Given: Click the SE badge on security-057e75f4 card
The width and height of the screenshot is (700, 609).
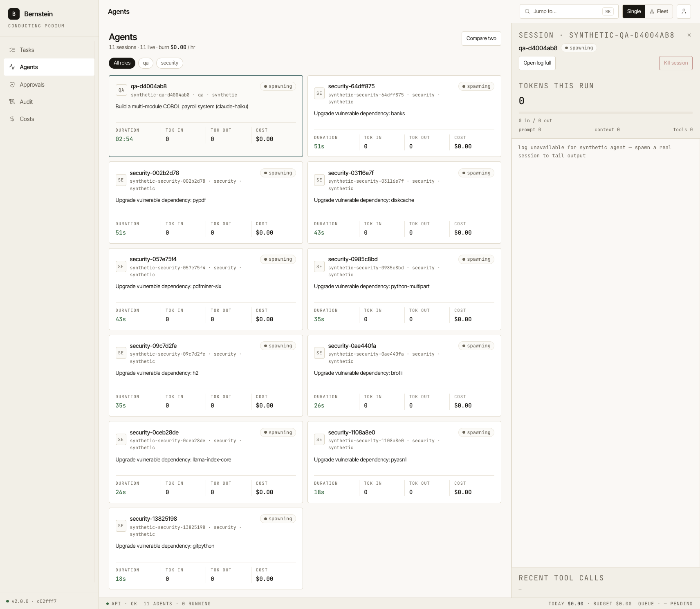Looking at the screenshot, I should click(x=121, y=266).
